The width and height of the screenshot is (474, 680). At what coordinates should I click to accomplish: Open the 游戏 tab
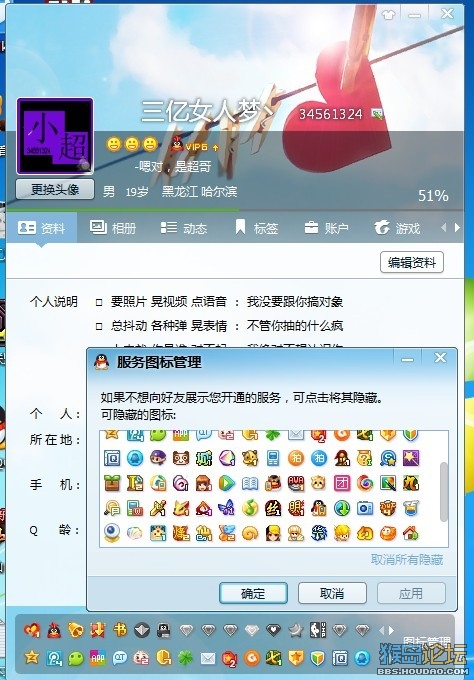pyautogui.click(x=397, y=227)
